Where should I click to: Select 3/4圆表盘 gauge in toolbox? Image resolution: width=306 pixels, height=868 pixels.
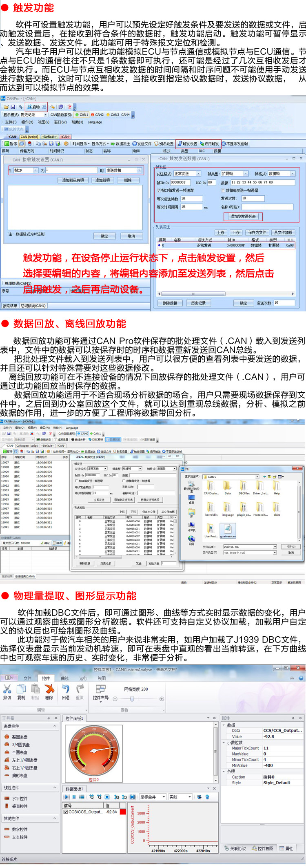(17, 745)
